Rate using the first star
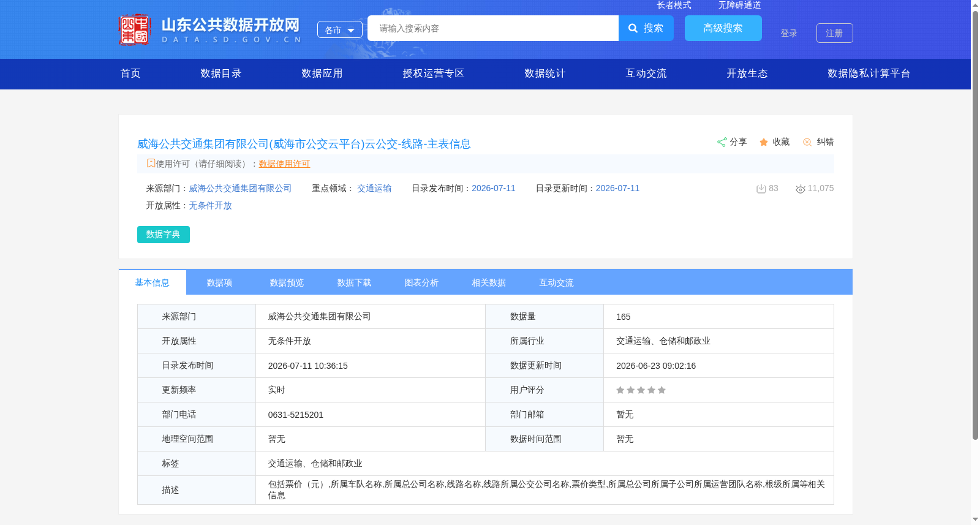 [620, 390]
